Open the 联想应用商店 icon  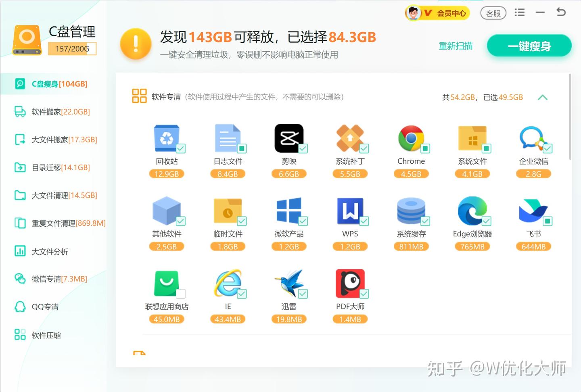167,284
